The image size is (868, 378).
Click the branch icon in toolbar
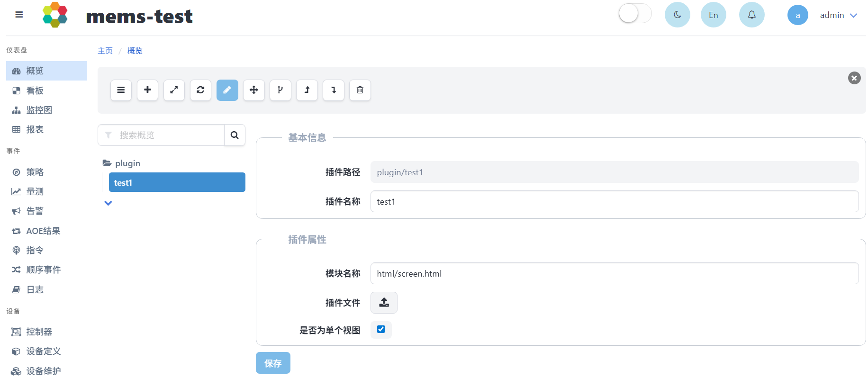pyautogui.click(x=280, y=90)
